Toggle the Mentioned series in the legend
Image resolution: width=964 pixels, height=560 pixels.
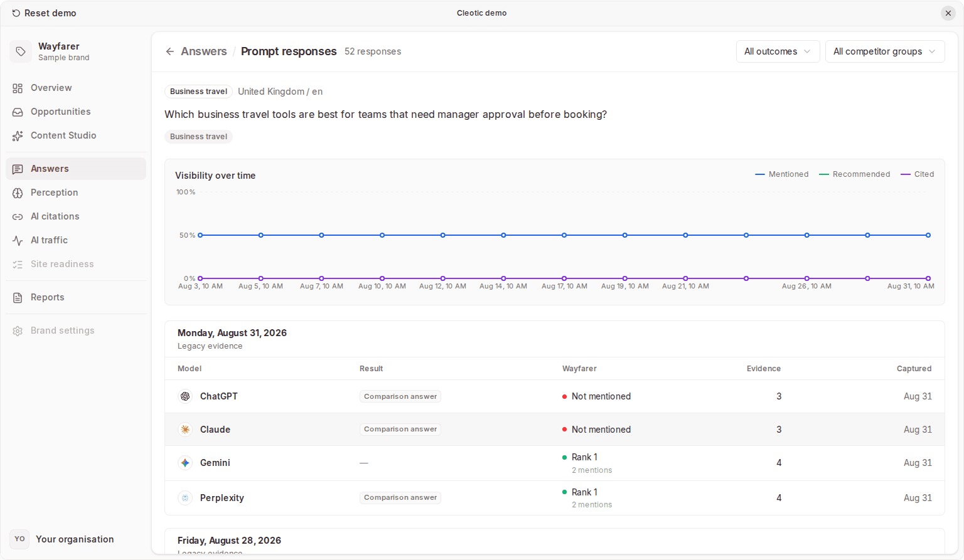781,174
